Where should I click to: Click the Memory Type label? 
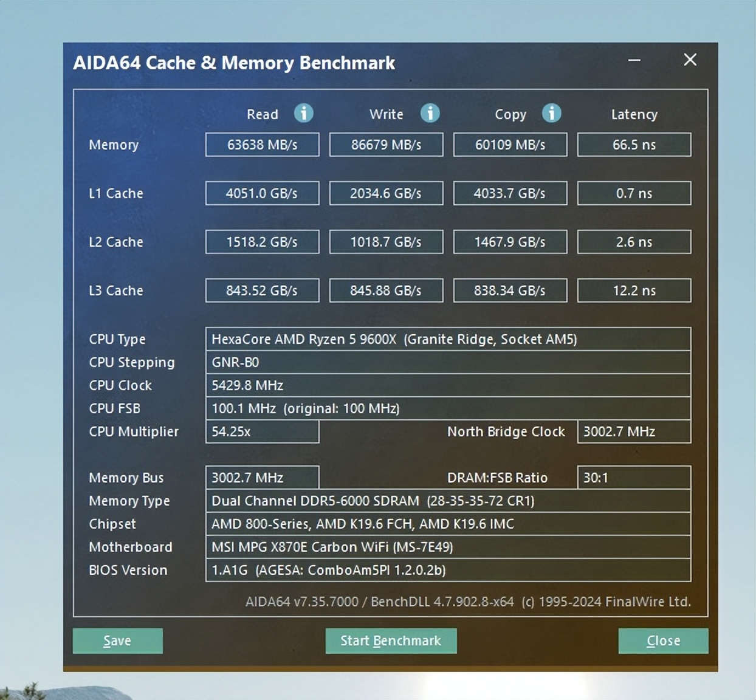129,501
